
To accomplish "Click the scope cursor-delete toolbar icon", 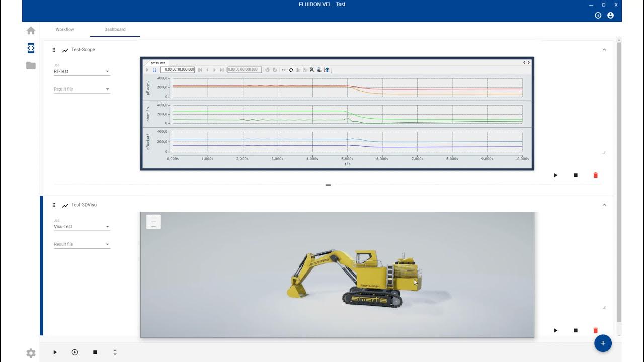I will [x=312, y=70].
